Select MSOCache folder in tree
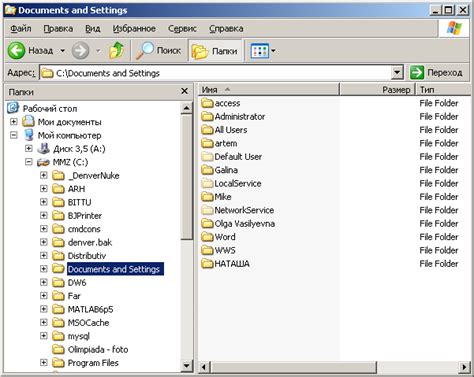474x377 pixels. pyautogui.click(x=88, y=323)
